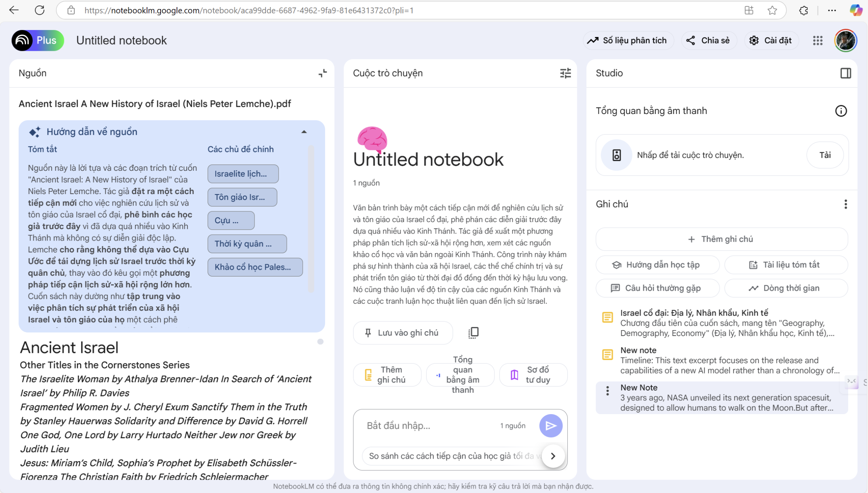Generate Hướng dẫn học tập
This screenshot has width=868, height=493.
pyautogui.click(x=657, y=265)
